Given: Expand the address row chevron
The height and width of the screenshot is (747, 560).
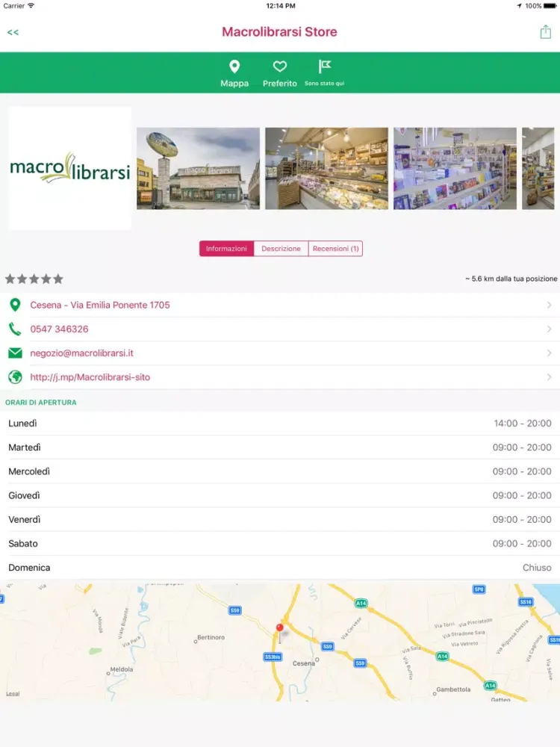Looking at the screenshot, I should [x=549, y=305].
